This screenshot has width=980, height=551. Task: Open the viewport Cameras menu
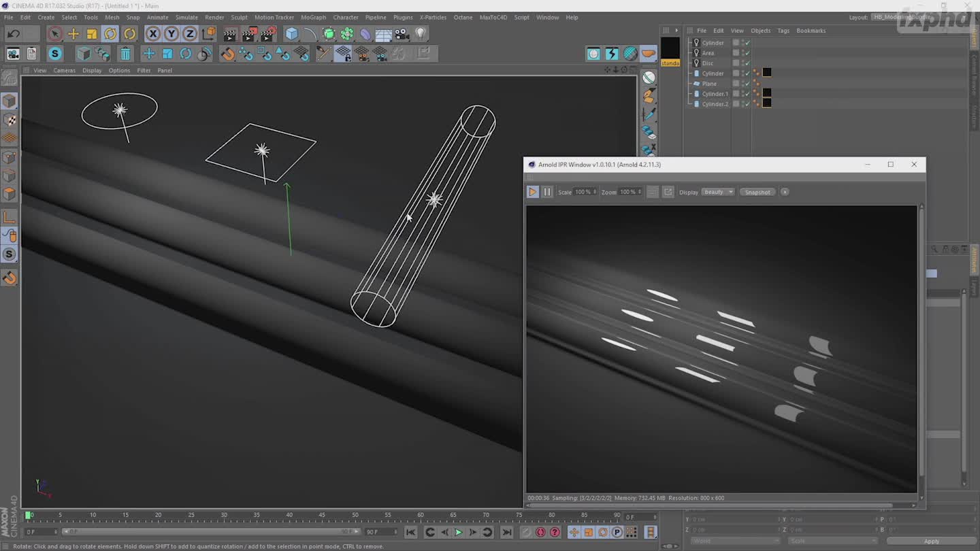coord(65,70)
